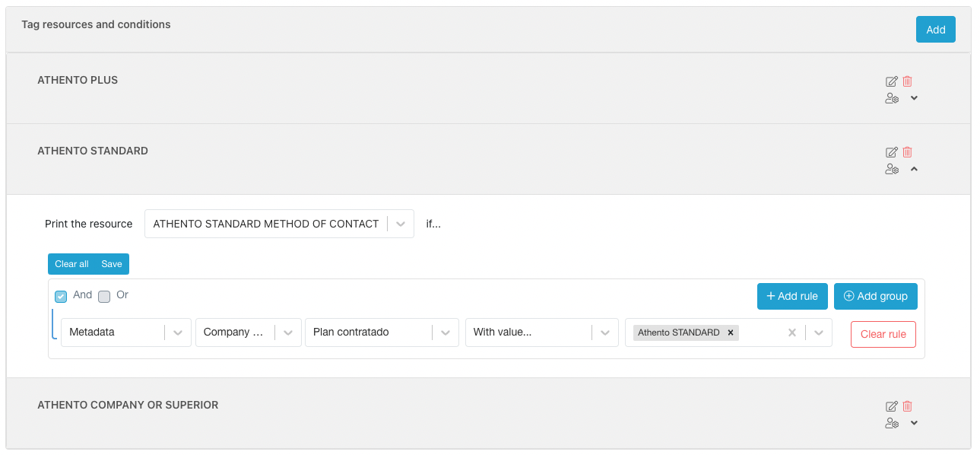Edit the ATHENTO COMPANY OR SUPERIOR resource
This screenshot has height=455, width=980.
[892, 406]
